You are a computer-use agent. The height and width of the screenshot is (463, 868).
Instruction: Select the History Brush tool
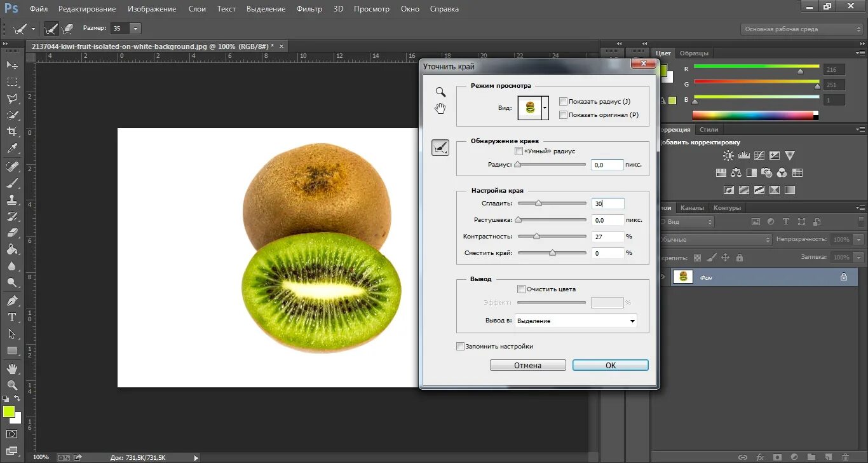point(12,216)
